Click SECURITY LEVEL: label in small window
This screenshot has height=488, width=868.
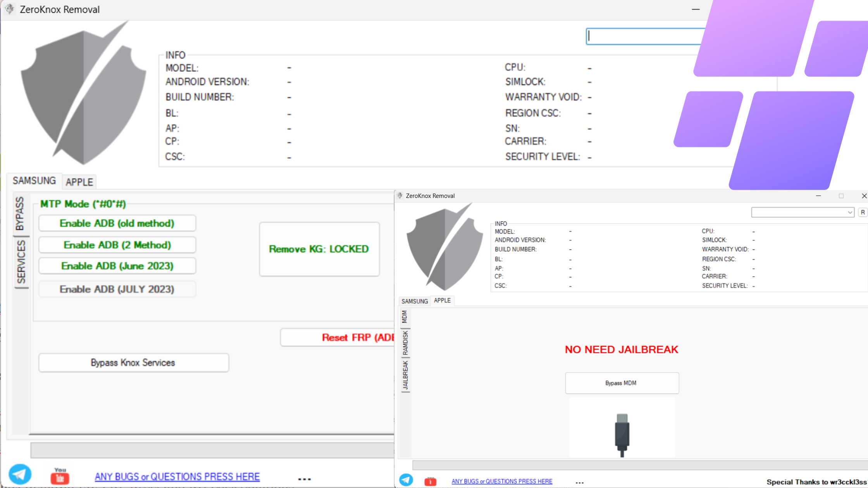(x=725, y=286)
